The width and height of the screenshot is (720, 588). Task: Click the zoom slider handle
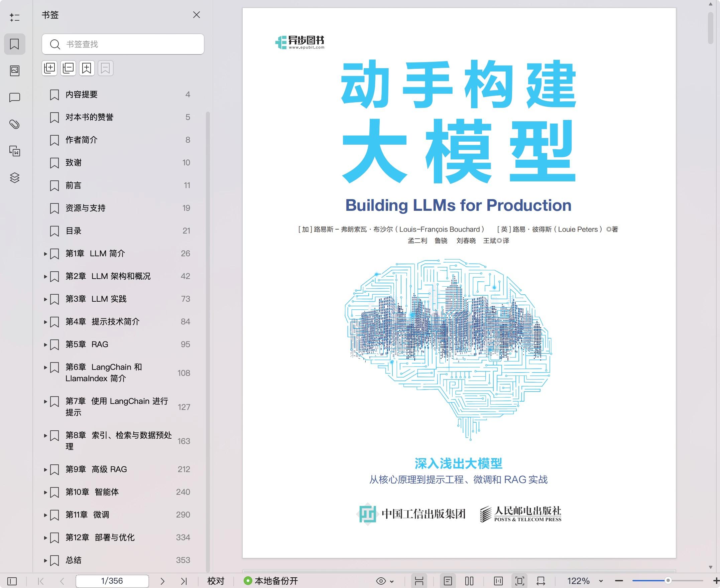click(x=668, y=581)
